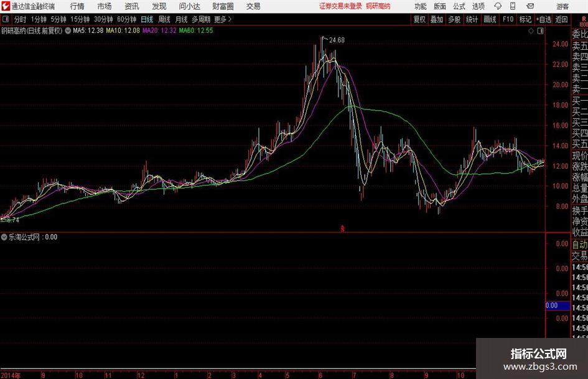
Task: Open the 财富圈 menu
Action: click(x=223, y=6)
